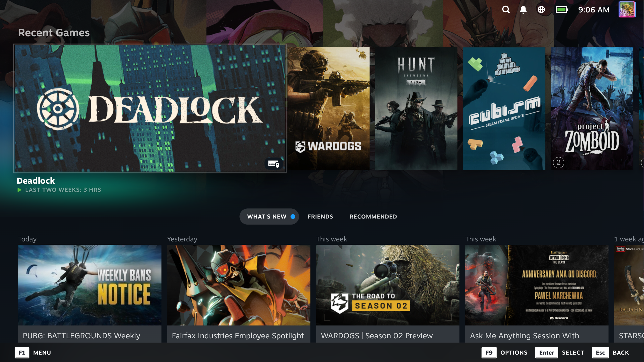Switch to the Friends tab

point(320,216)
